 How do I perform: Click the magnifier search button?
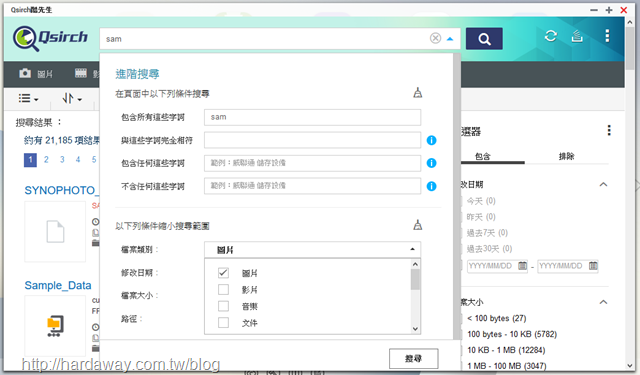click(484, 39)
